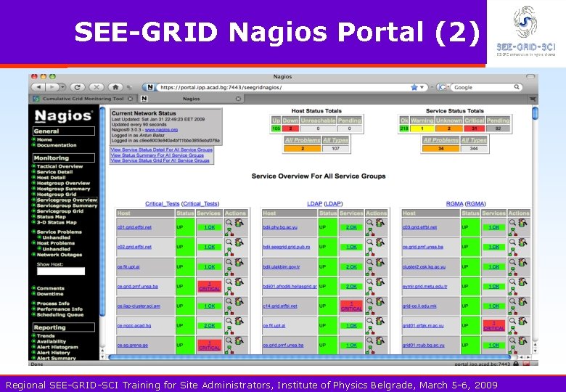The width and height of the screenshot is (566, 392).
Task: Open the 3-D Status Map
Action: 57,222
